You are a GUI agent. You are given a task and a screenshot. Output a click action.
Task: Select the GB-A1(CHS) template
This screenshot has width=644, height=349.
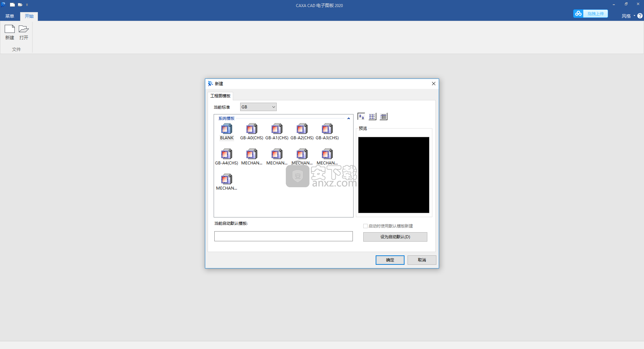tap(277, 132)
